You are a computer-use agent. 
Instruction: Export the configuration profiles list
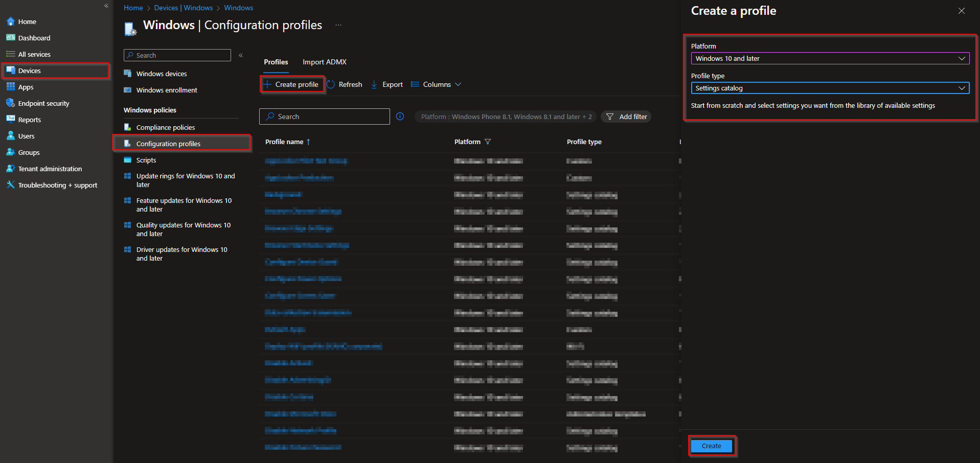[x=387, y=84]
